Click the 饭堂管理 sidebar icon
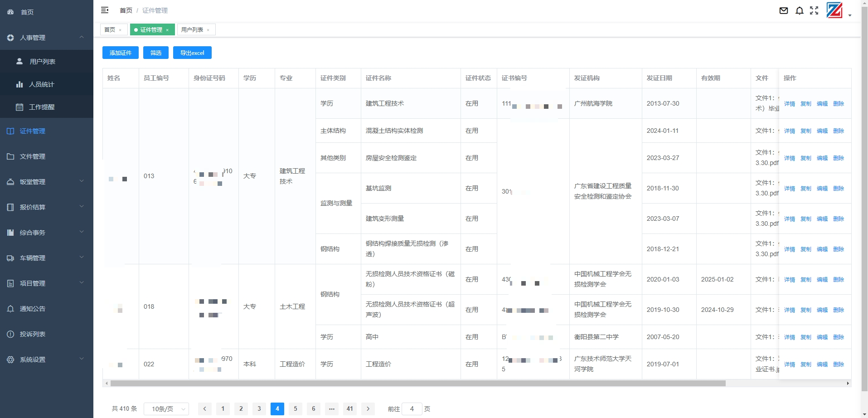Screen dimensions: 868x418 [x=10, y=182]
